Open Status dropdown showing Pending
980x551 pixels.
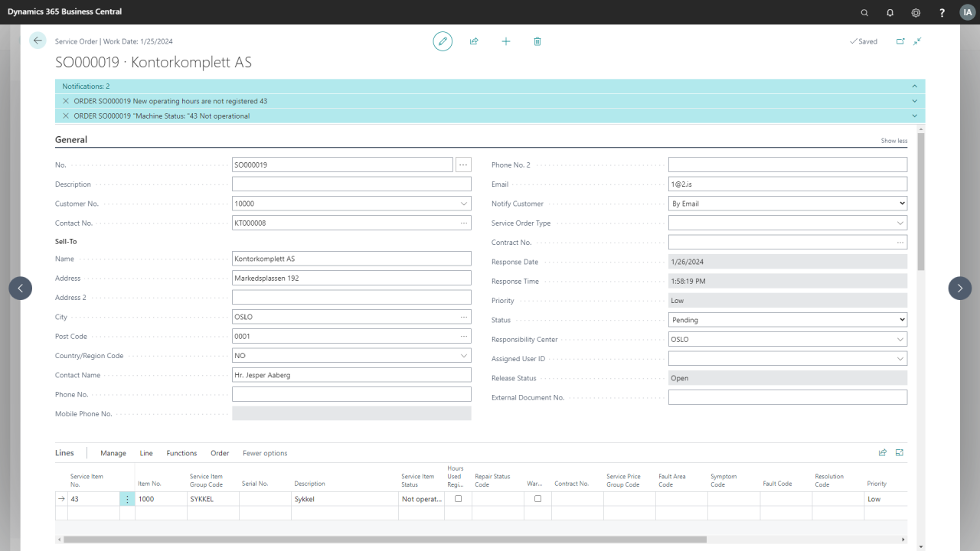[x=788, y=320]
